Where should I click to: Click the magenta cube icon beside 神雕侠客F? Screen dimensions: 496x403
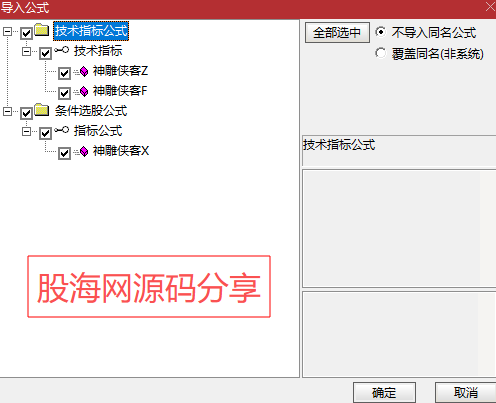coord(84,91)
